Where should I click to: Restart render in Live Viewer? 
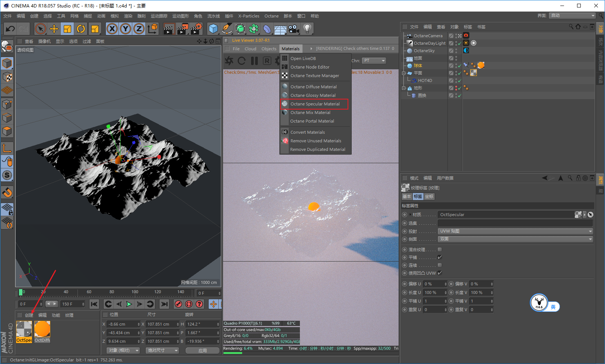[242, 61]
